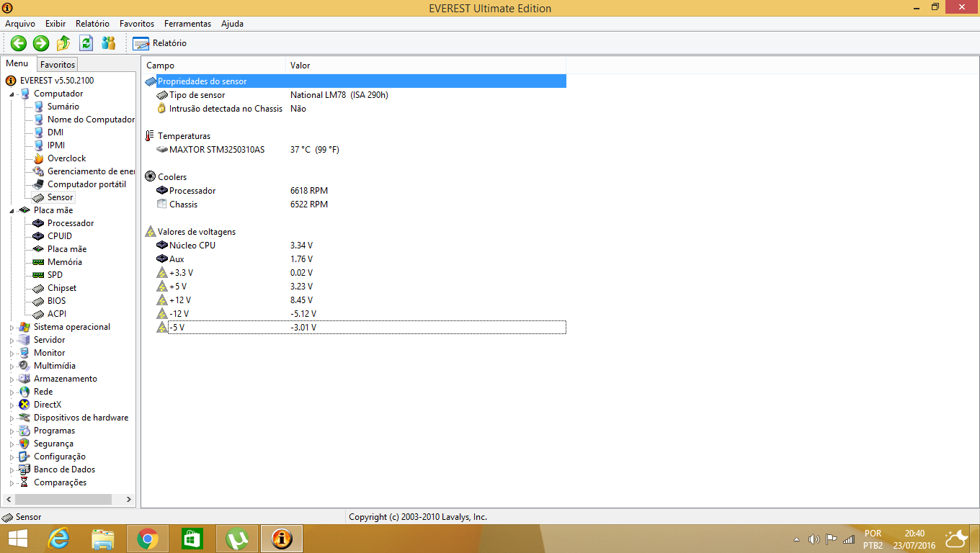This screenshot has width=980, height=553.
Task: Select the Tipo de sensor row
Action: click(x=355, y=95)
